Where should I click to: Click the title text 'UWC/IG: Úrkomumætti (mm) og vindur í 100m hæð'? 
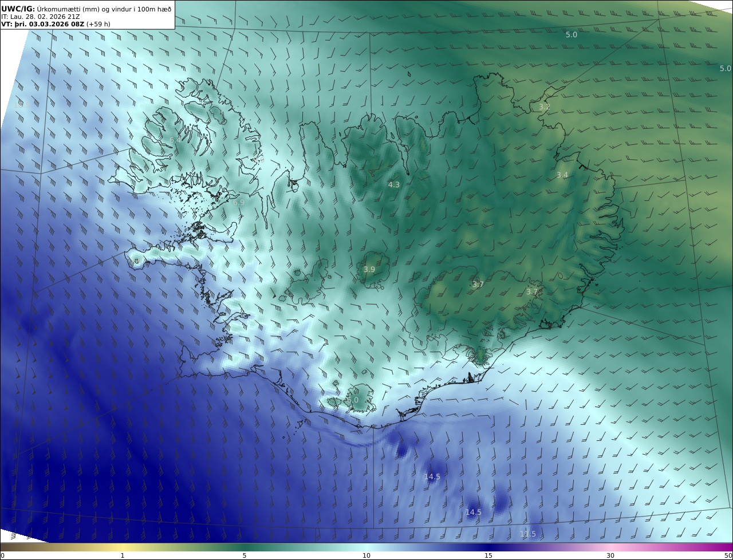tap(86, 9)
